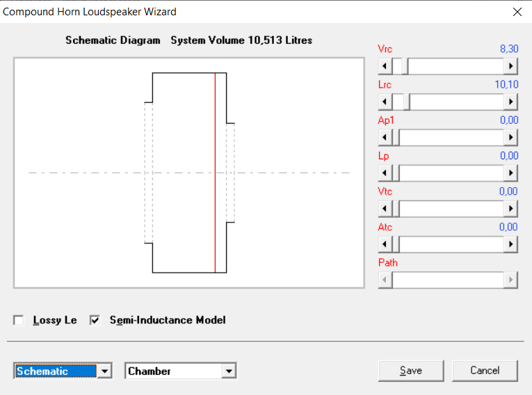
Task: Open the Chamber dropdown arrow
Action: [229, 371]
